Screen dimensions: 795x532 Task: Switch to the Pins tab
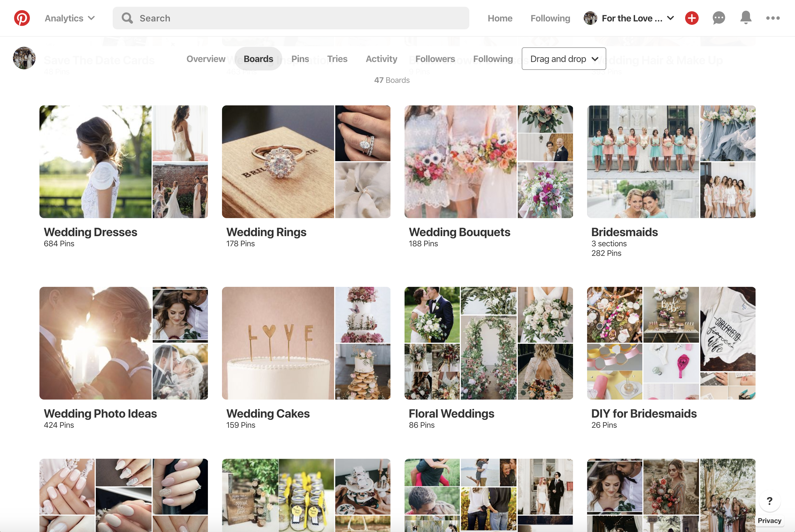[300, 59]
